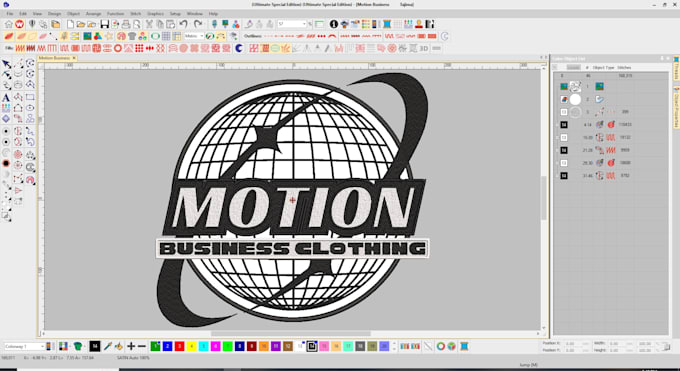Click the blue thread spool icon in bottom bar
This screenshot has width=680, height=371.
pyautogui.click(x=464, y=346)
